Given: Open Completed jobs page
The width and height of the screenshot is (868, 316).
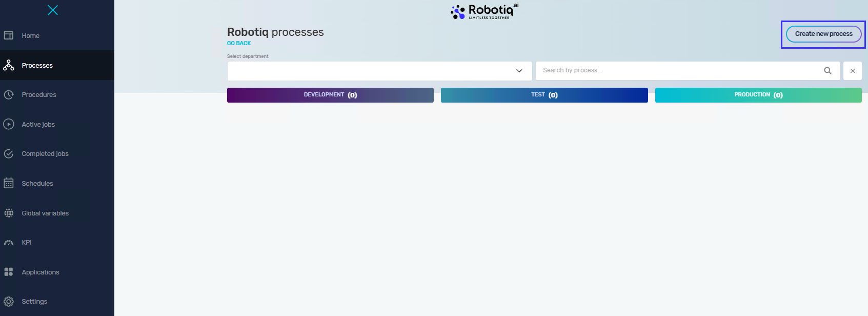Looking at the screenshot, I should 57,153.
